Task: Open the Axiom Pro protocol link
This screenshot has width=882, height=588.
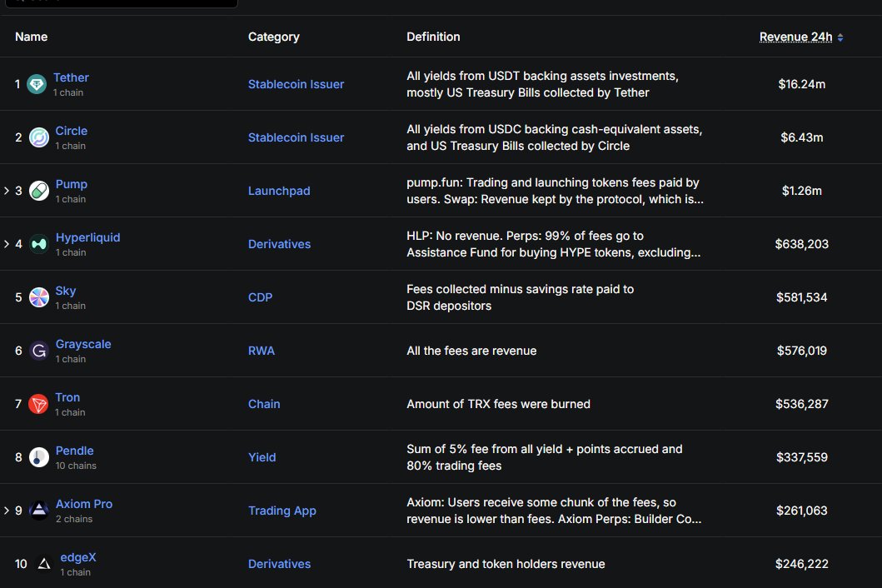Action: tap(84, 504)
